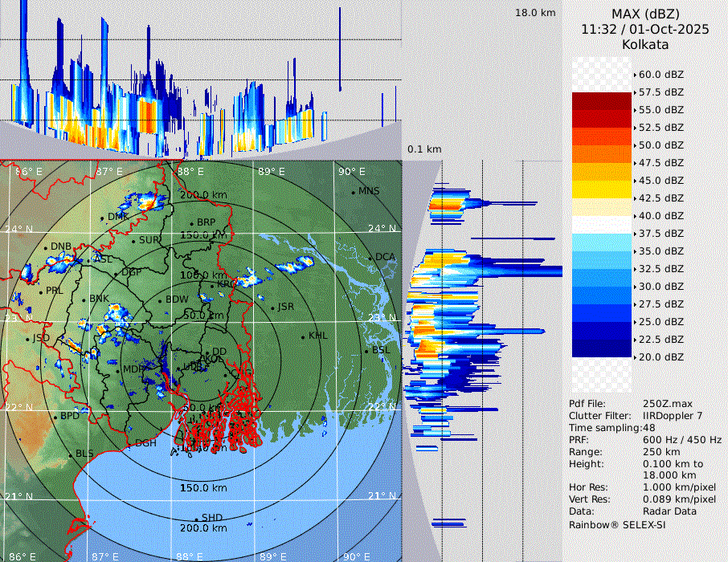Pick the dark red swatch above 55.0 dBZ
The width and height of the screenshot is (728, 562).
pos(602,101)
